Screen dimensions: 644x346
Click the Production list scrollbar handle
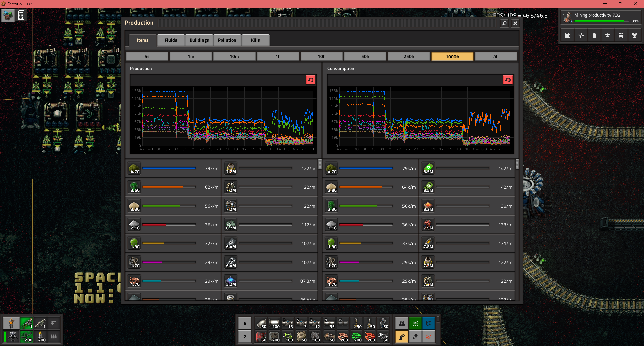[x=320, y=164]
